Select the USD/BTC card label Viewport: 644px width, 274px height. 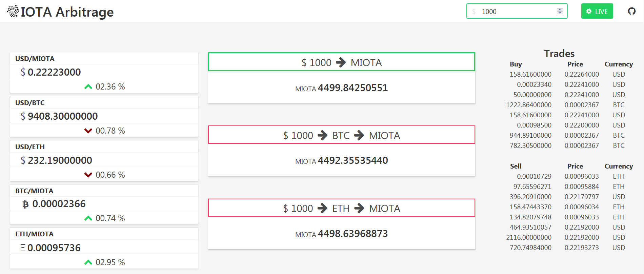[x=30, y=103]
